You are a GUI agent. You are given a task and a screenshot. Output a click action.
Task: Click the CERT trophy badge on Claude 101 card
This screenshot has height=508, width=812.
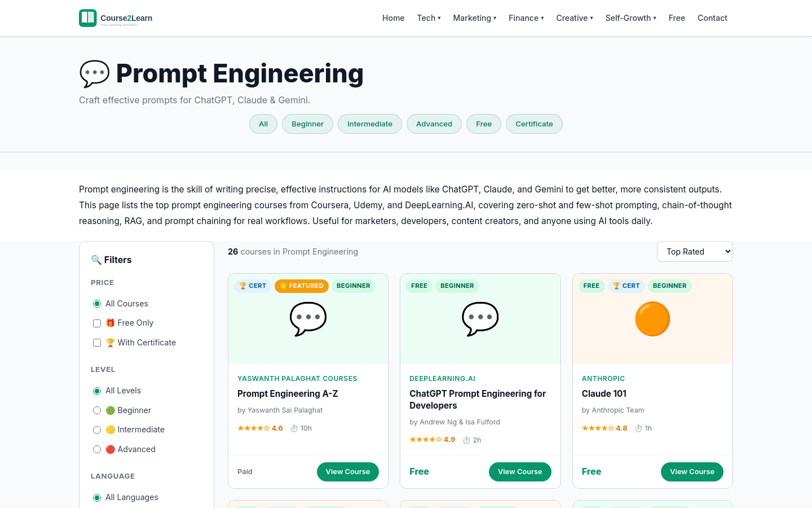626,286
